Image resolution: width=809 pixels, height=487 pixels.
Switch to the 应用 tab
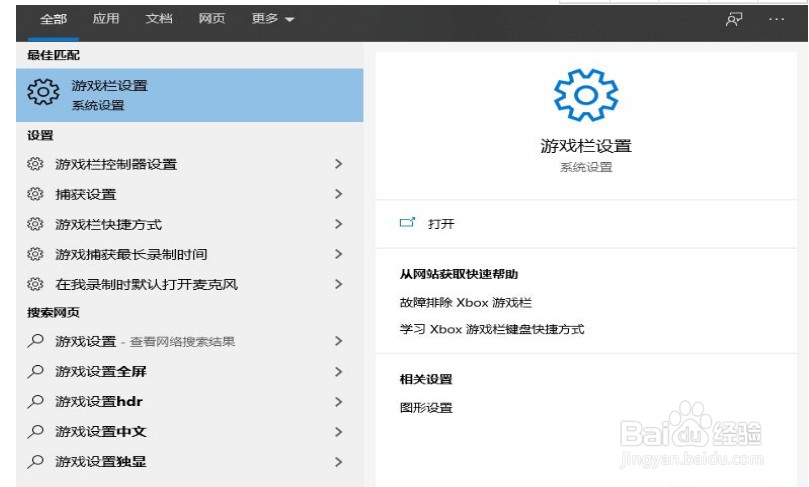(x=106, y=19)
